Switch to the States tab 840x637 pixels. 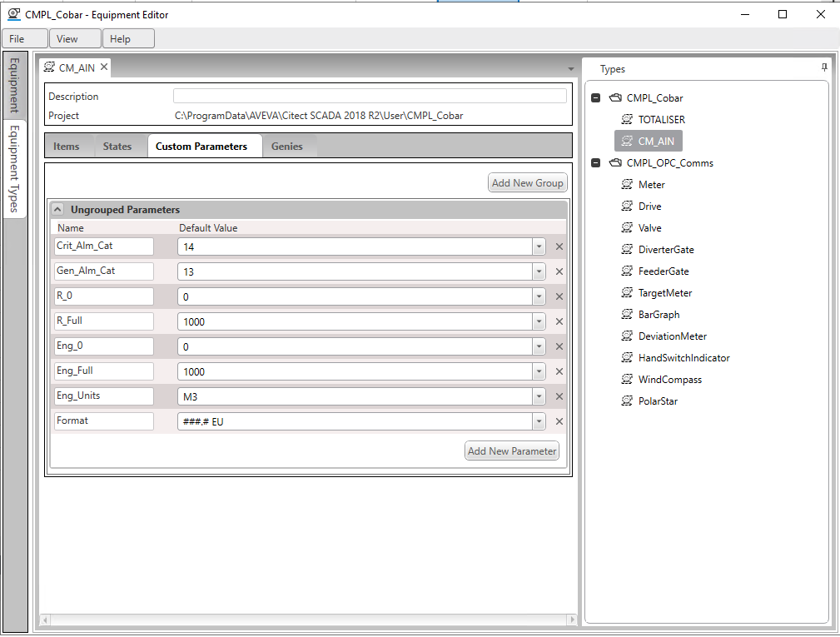pyautogui.click(x=117, y=147)
